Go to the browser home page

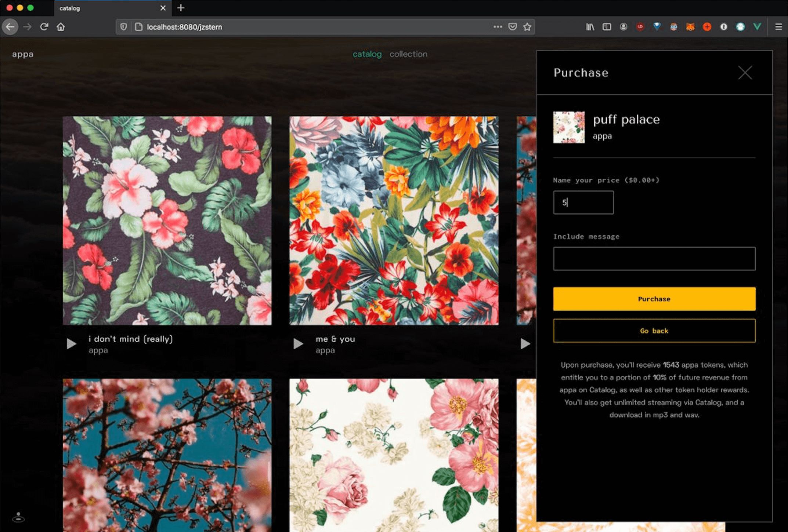(x=61, y=27)
